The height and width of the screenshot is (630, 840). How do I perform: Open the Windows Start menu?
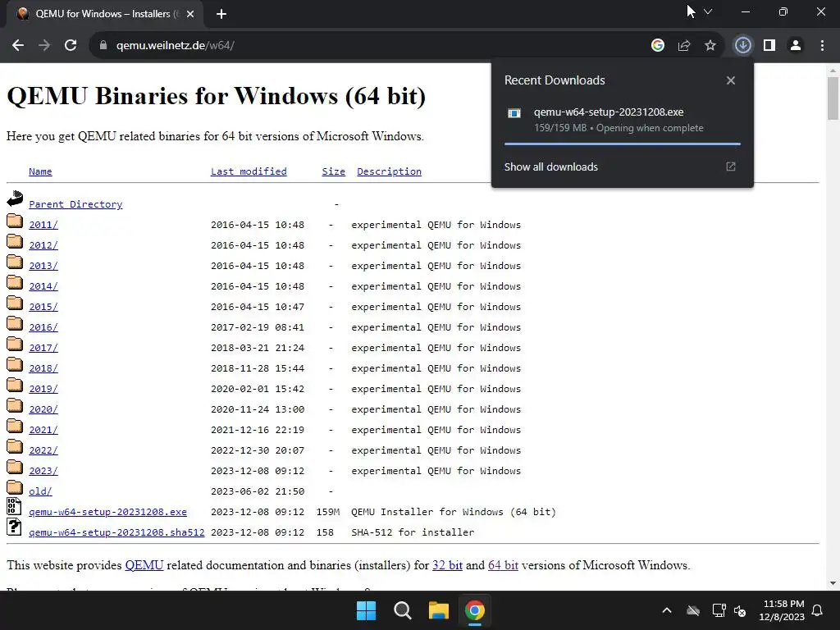pyautogui.click(x=367, y=610)
